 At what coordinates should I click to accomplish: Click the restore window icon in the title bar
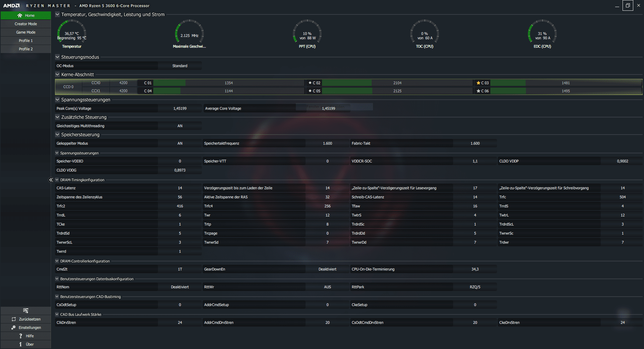(x=628, y=6)
